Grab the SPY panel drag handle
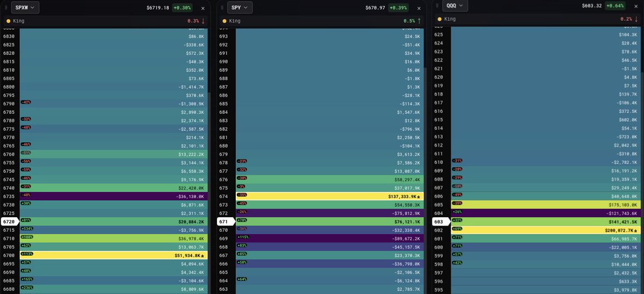This screenshot has height=294, width=644. (222, 8)
